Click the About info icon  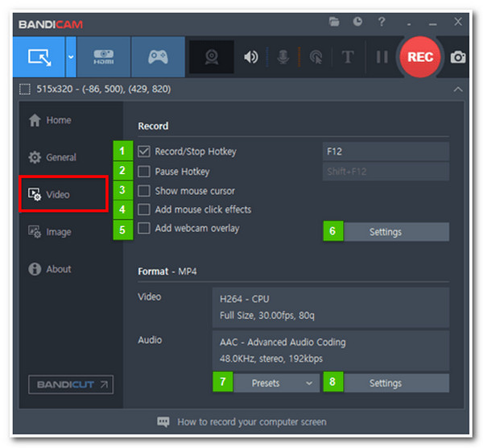tap(35, 269)
